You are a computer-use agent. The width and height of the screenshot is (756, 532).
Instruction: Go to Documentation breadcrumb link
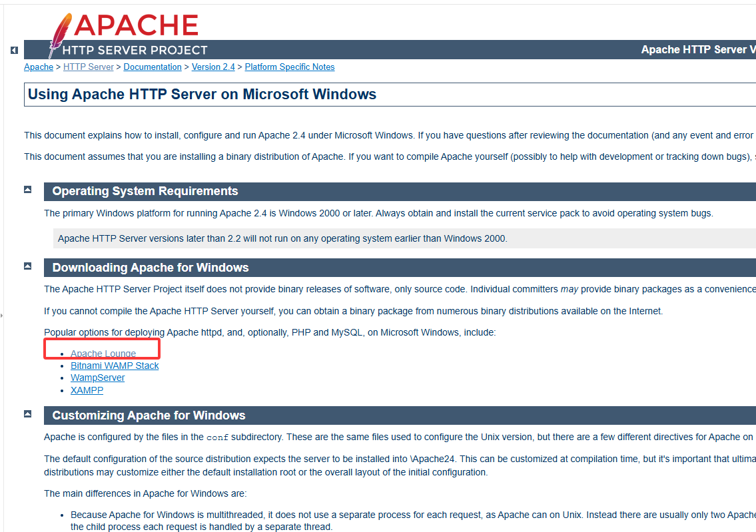[153, 67]
